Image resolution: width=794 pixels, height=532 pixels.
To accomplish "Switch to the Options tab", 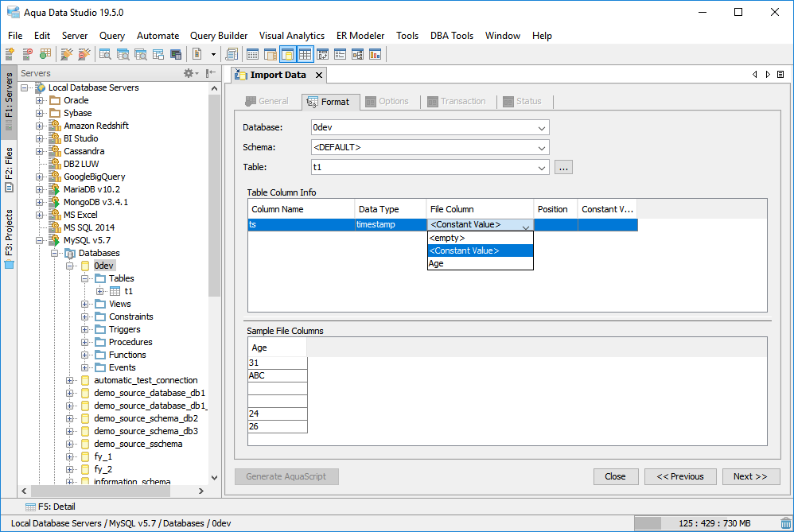I will tap(387, 101).
